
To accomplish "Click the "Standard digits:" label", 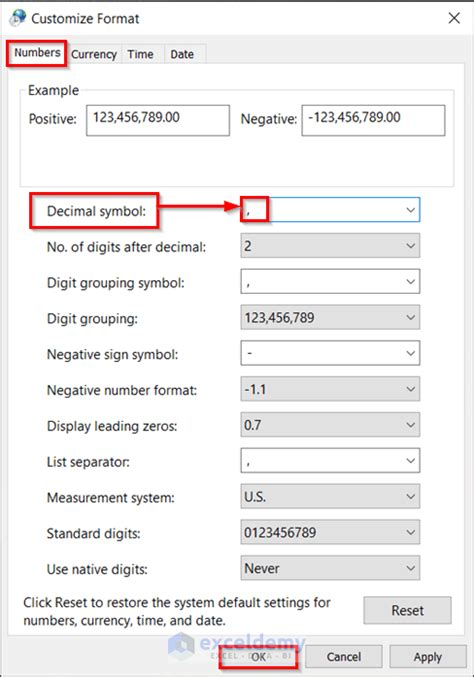I will pos(93,534).
